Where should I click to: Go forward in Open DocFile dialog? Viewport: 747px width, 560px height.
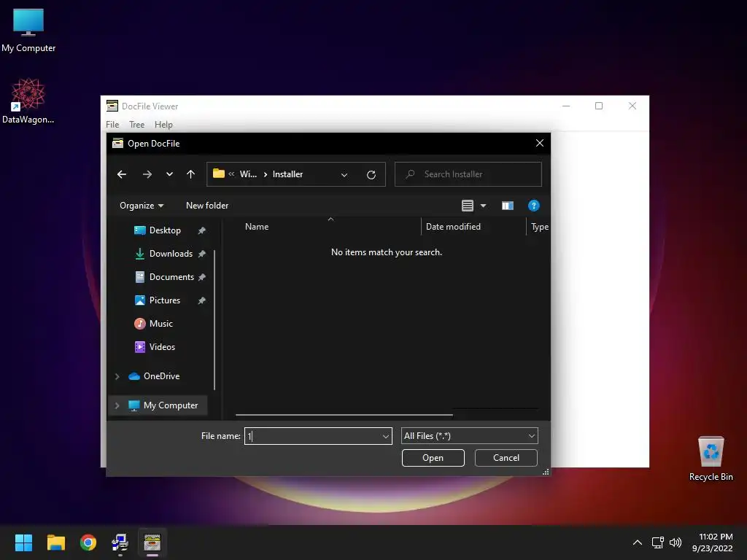(x=147, y=174)
